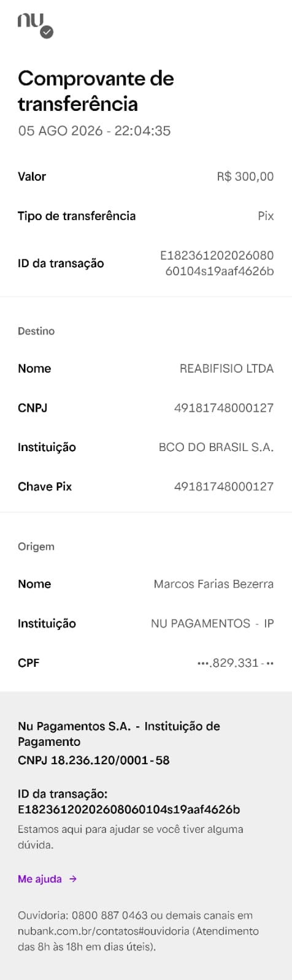292x980 pixels.
Task: Select the CNPJ 18.236.120/0001-58 footer text
Action: click(94, 760)
